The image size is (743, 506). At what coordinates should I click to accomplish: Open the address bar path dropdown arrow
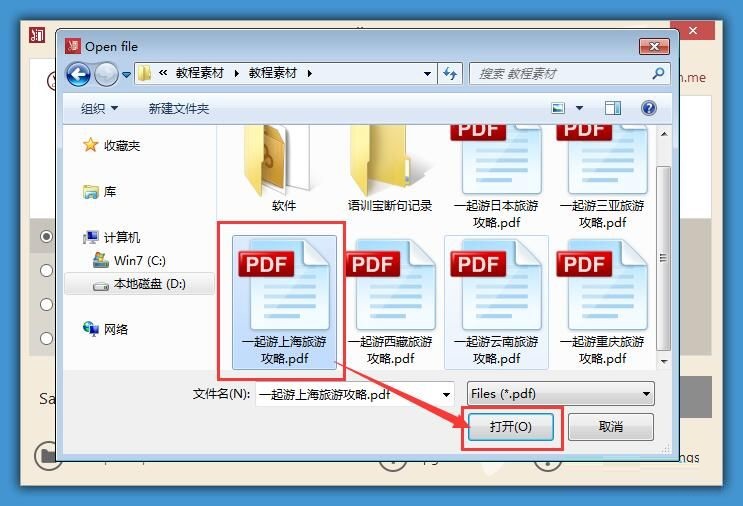(x=427, y=74)
